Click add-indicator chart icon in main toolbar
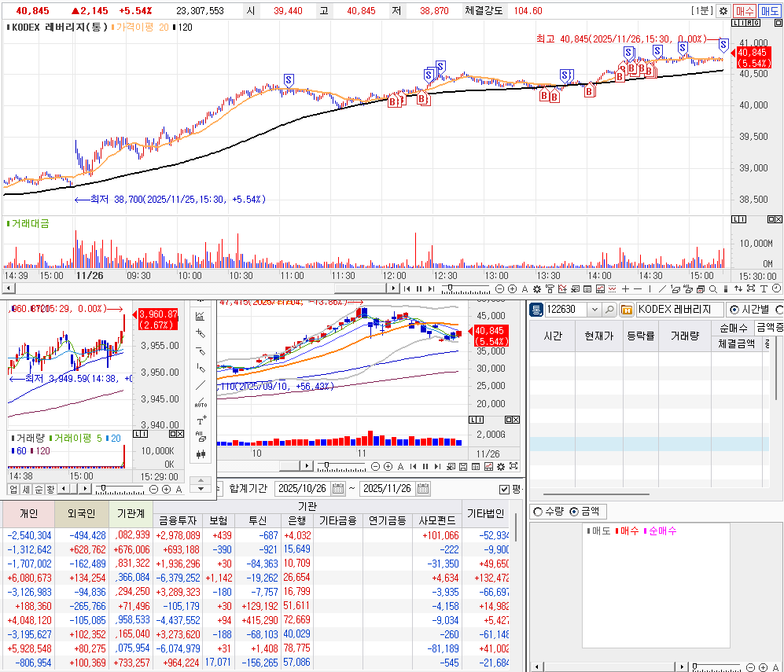The image size is (784, 672). [x=562, y=288]
